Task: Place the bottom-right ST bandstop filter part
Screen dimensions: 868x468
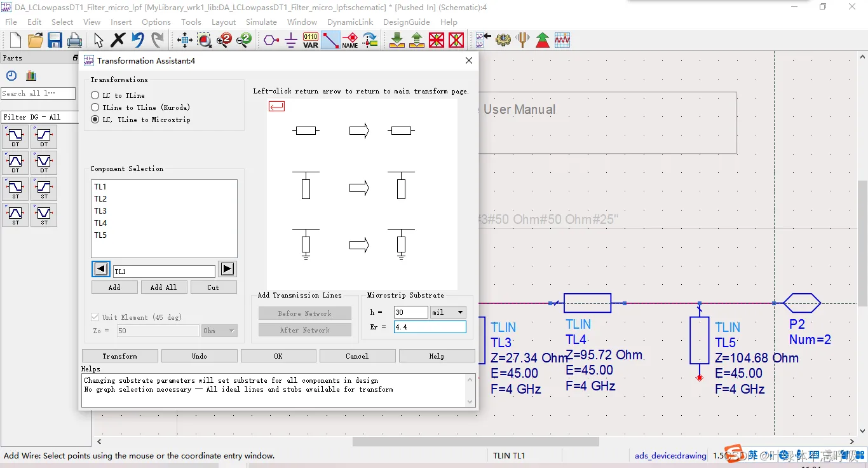Action: 44,215
